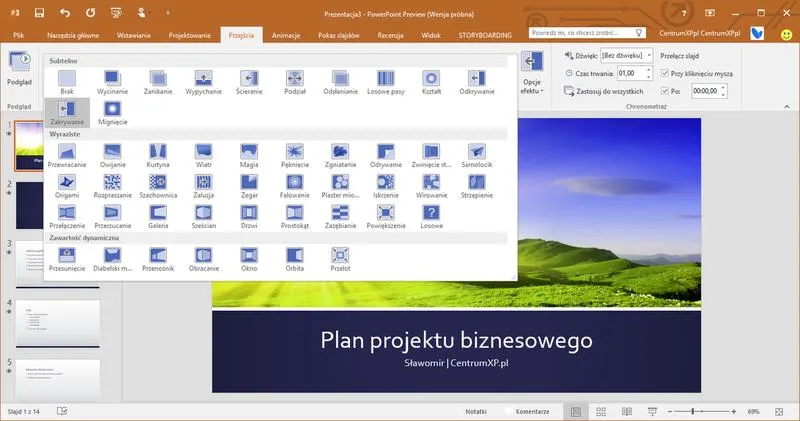Image resolution: width=800 pixels, height=421 pixels.
Task: Switch to Pokaz slajdów tab
Action: [x=339, y=35]
